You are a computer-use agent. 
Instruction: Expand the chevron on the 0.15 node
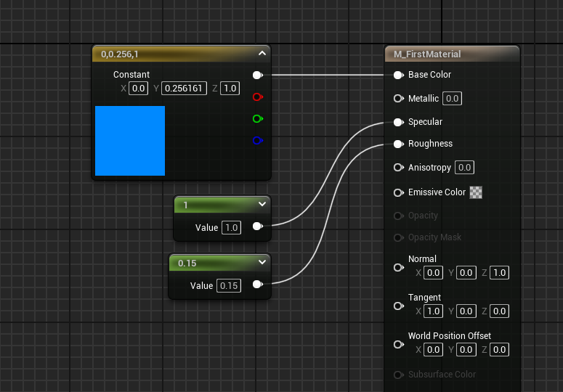tap(262, 262)
